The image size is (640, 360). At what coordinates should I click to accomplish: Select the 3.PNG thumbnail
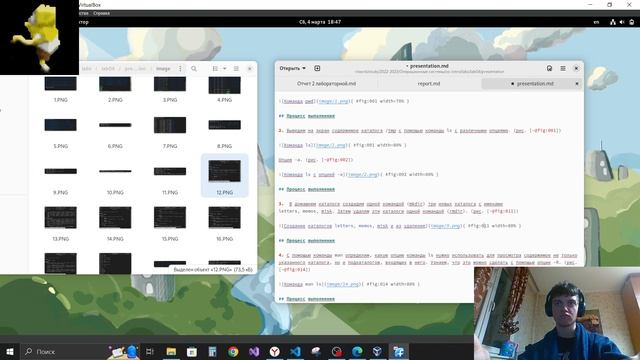point(170,84)
